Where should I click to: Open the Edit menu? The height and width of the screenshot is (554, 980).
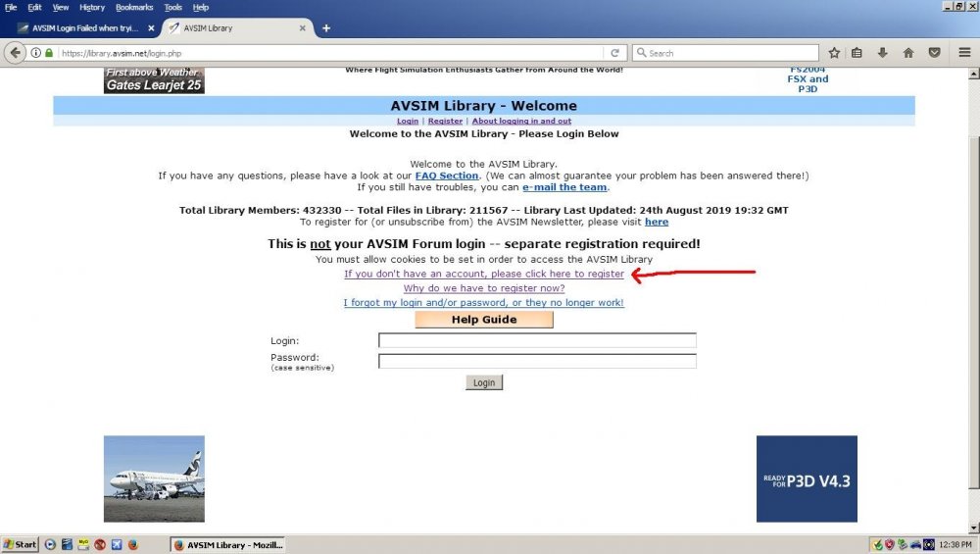(x=34, y=8)
